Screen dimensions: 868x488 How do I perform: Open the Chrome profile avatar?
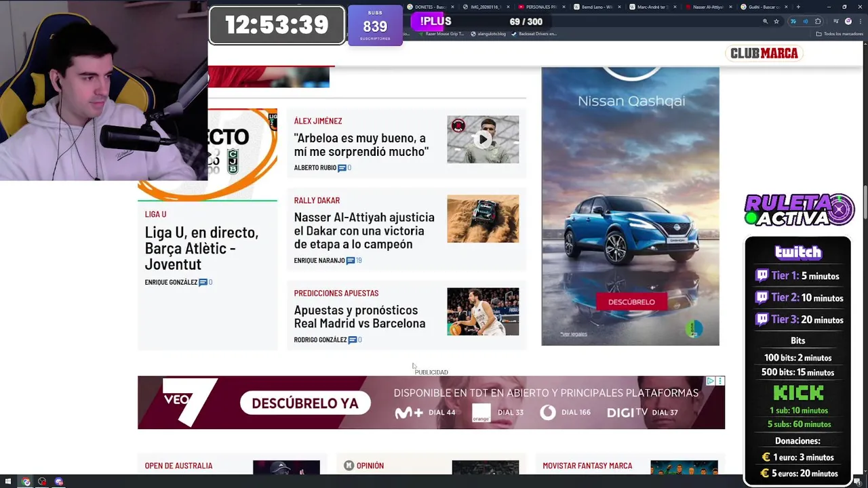coord(848,22)
